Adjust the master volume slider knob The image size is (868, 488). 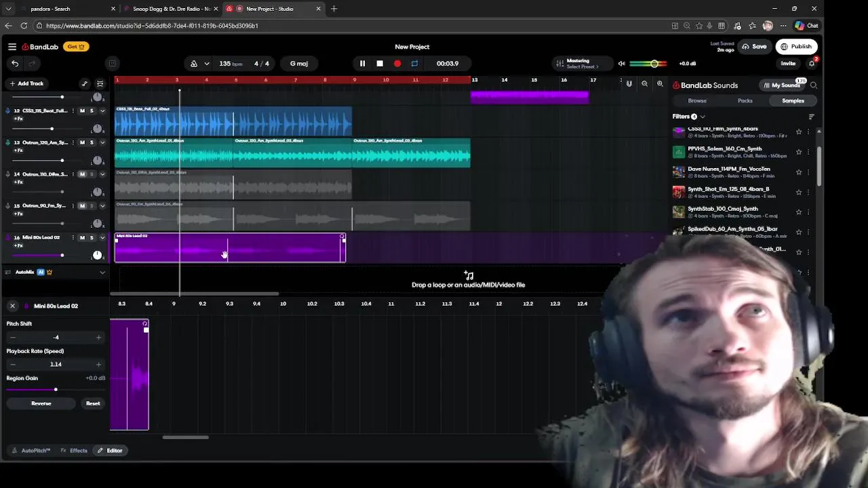tap(654, 64)
